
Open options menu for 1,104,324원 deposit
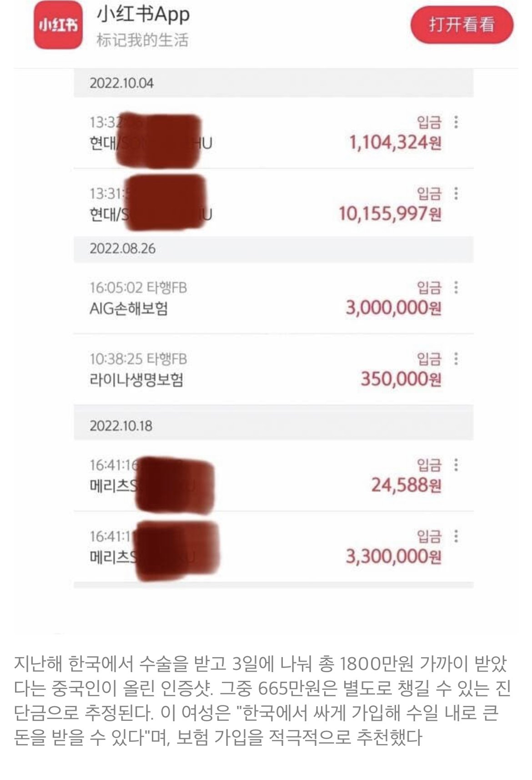pyautogui.click(x=456, y=122)
